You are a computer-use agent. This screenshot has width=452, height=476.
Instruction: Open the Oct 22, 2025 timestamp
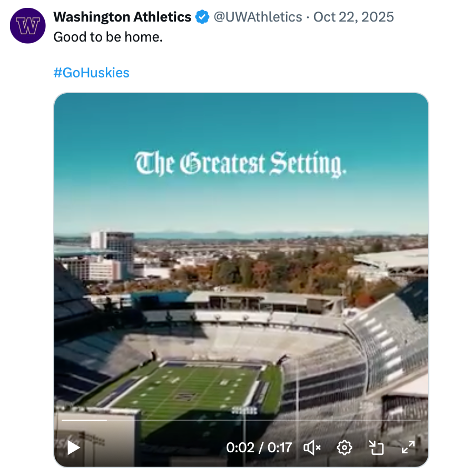353,17
